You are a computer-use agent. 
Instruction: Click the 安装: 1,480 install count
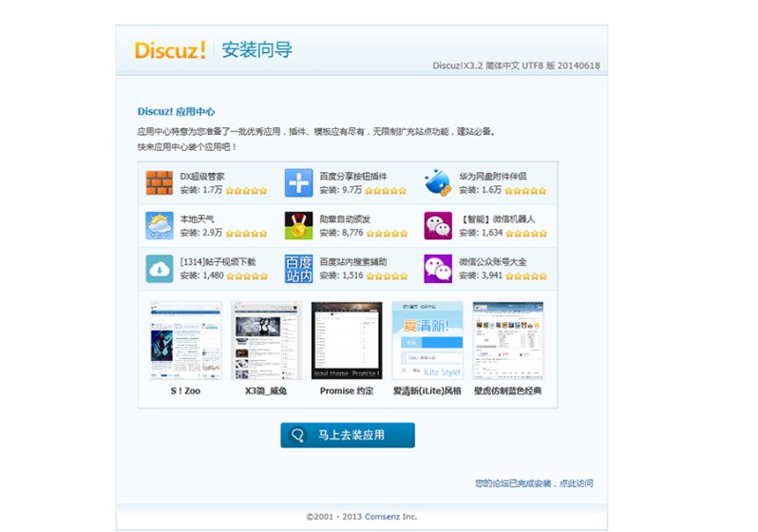tap(201, 275)
